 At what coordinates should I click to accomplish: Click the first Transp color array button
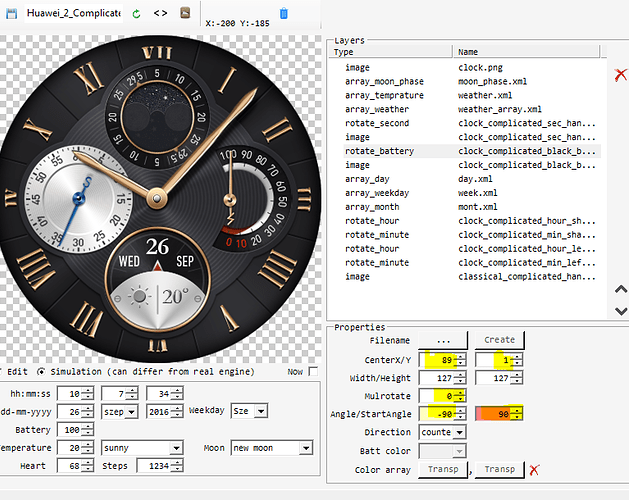[x=443, y=470]
